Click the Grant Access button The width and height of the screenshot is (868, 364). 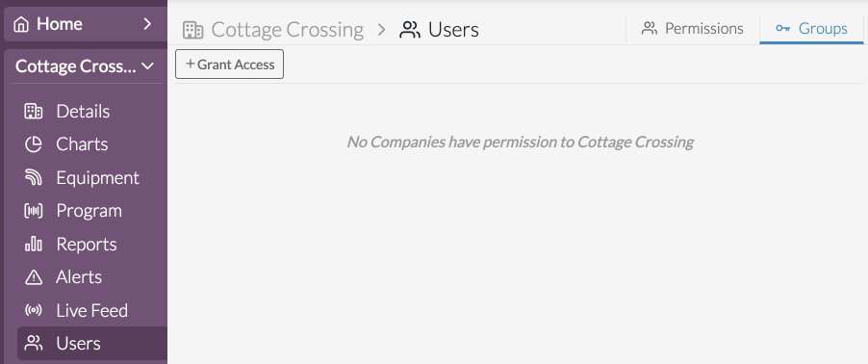point(230,65)
